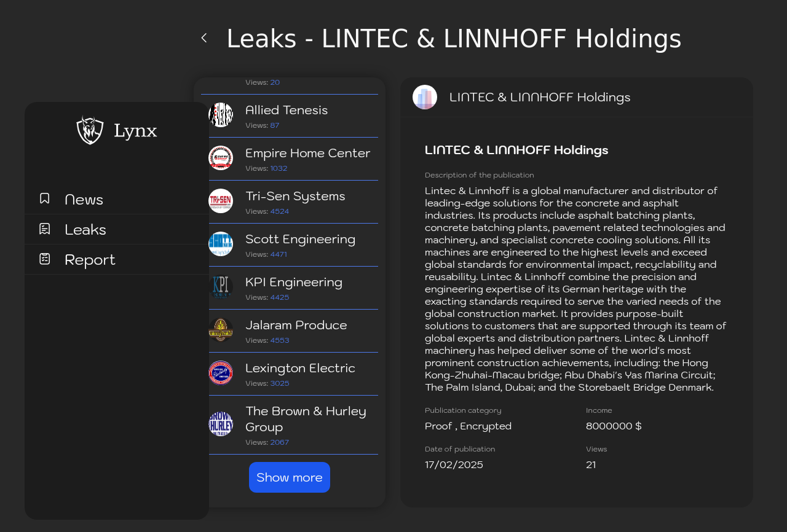Click the Lynx brand name text
Viewport: 787px width, 532px height.
pos(135,130)
